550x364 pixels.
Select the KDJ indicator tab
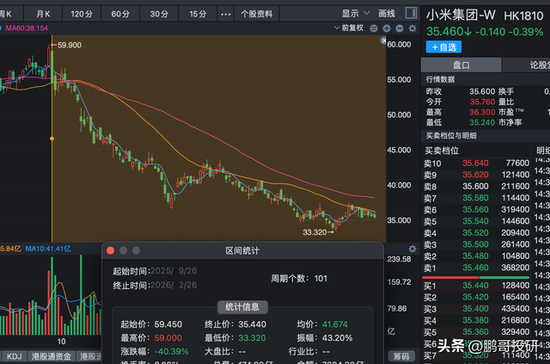[14, 357]
